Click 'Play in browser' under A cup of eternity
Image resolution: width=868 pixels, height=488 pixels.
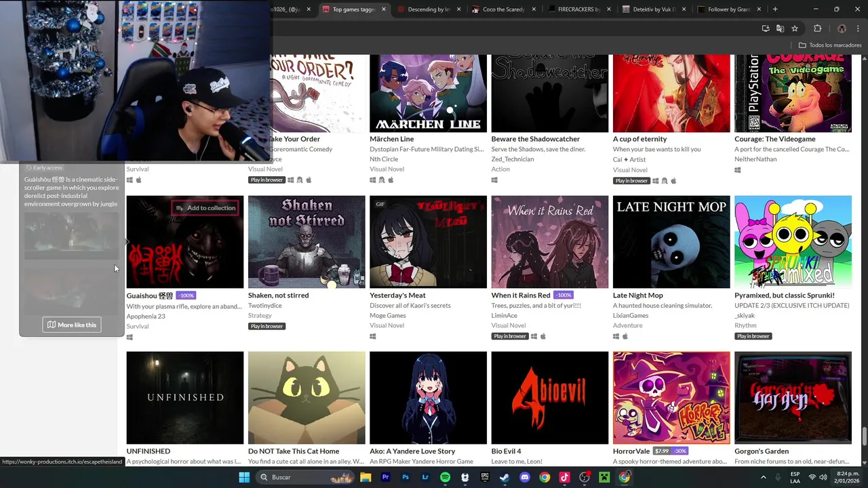pos(631,181)
